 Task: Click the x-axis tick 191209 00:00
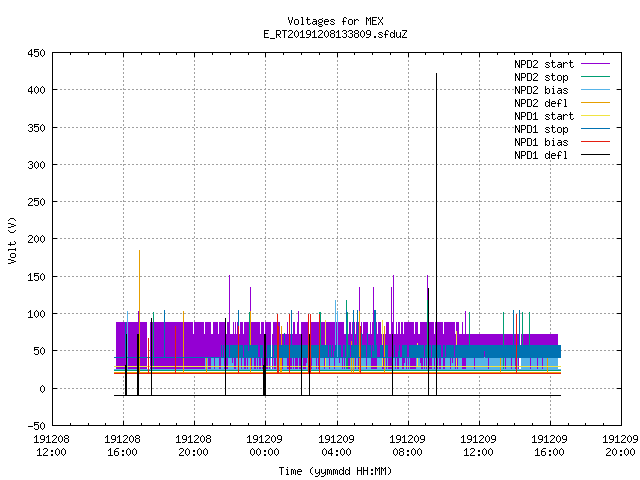point(264,446)
